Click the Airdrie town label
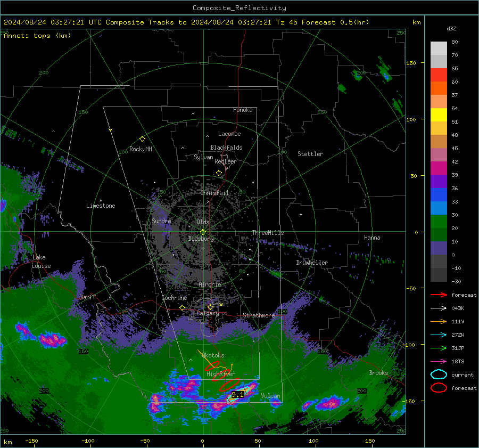The image size is (479, 448). [210, 284]
